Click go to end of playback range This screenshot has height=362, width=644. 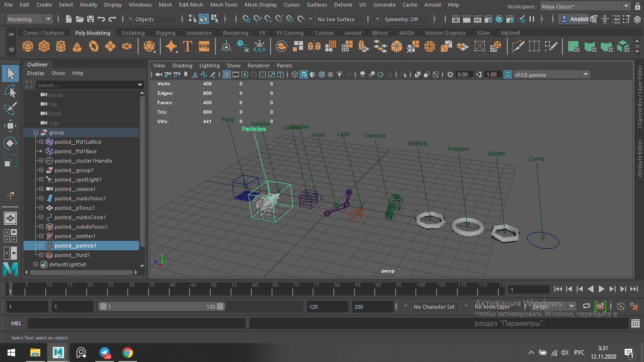(634, 289)
